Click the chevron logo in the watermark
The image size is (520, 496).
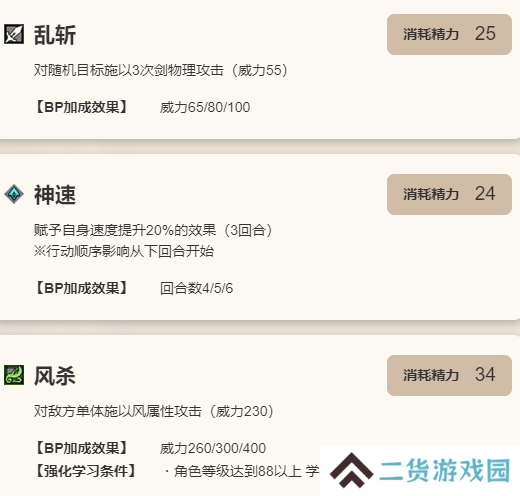click(351, 470)
